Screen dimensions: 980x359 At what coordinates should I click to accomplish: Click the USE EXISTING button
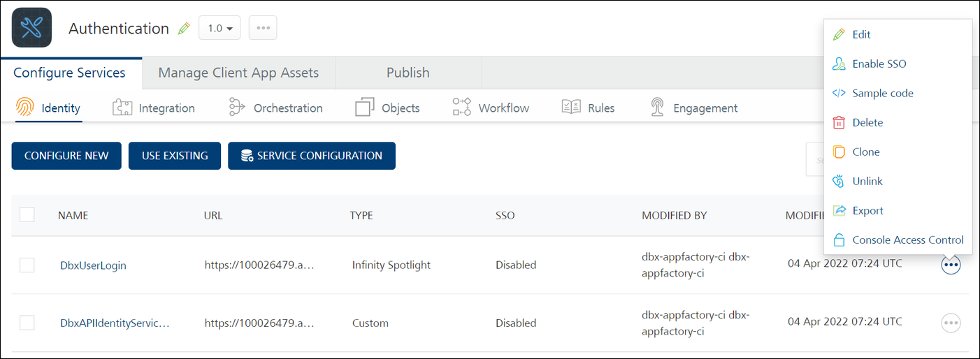[175, 156]
